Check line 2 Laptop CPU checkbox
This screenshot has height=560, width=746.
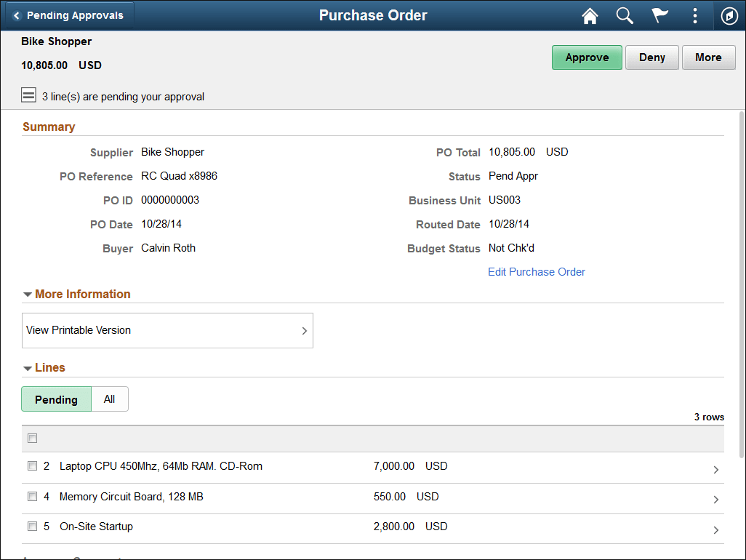(32, 465)
